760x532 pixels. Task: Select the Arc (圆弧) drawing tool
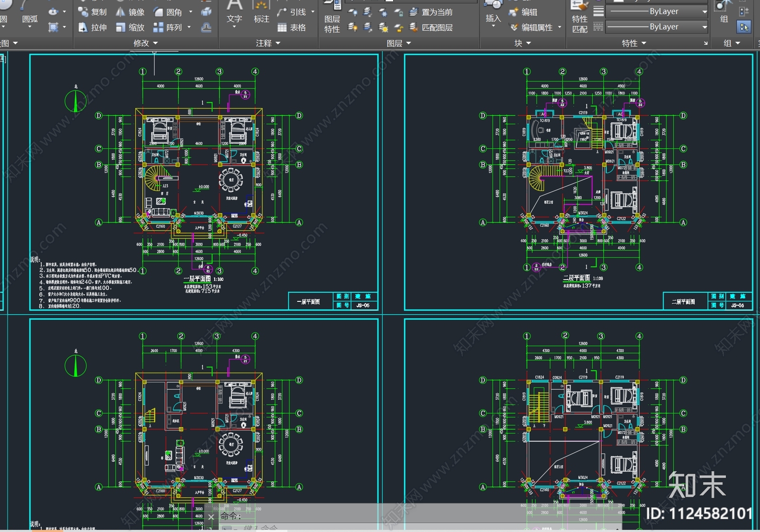pyautogui.click(x=29, y=13)
